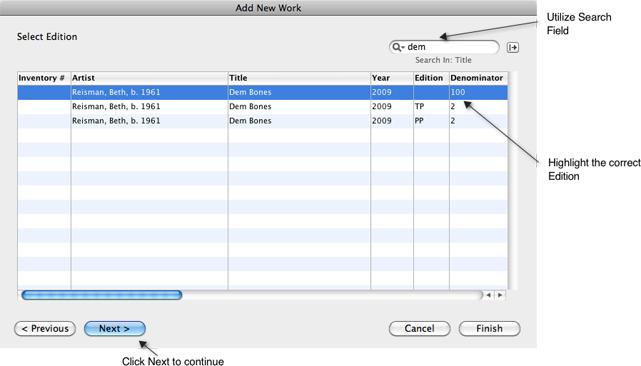Click the year 2009 in the TP row

pos(382,107)
